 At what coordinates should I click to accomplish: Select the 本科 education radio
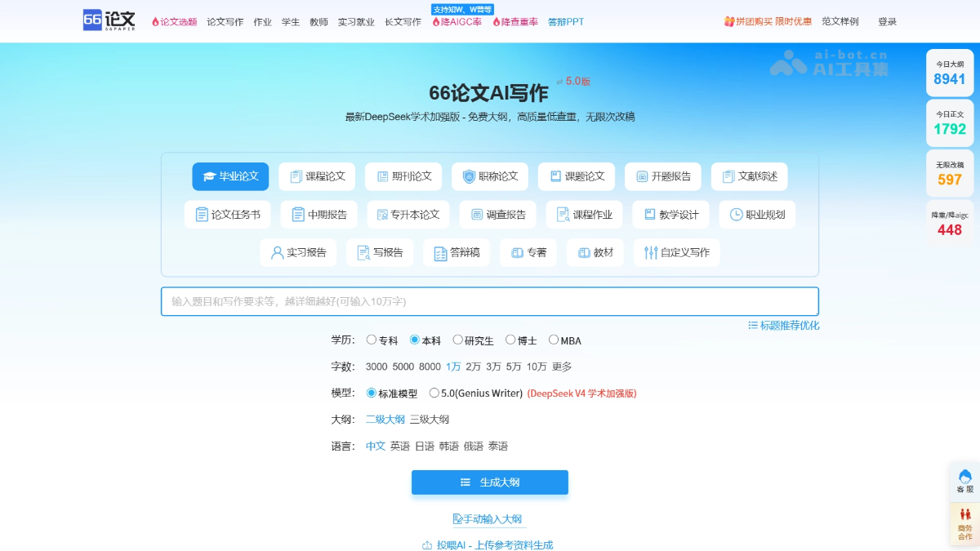click(x=415, y=340)
